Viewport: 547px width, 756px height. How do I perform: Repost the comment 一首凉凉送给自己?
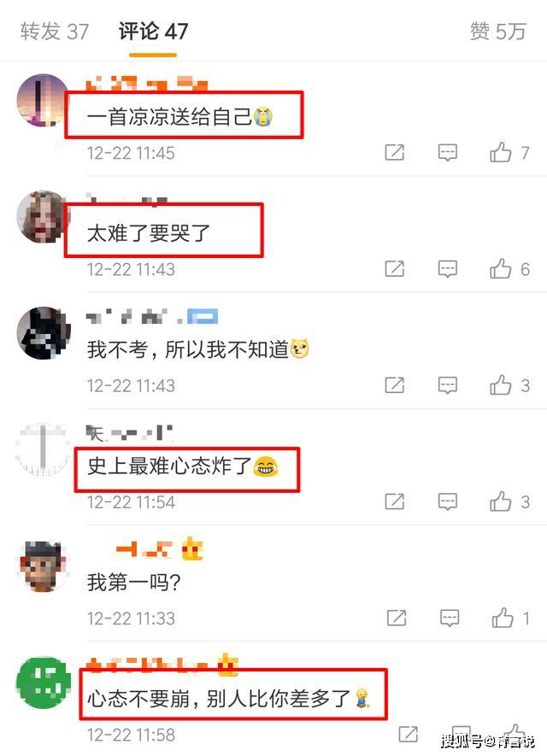click(x=395, y=153)
